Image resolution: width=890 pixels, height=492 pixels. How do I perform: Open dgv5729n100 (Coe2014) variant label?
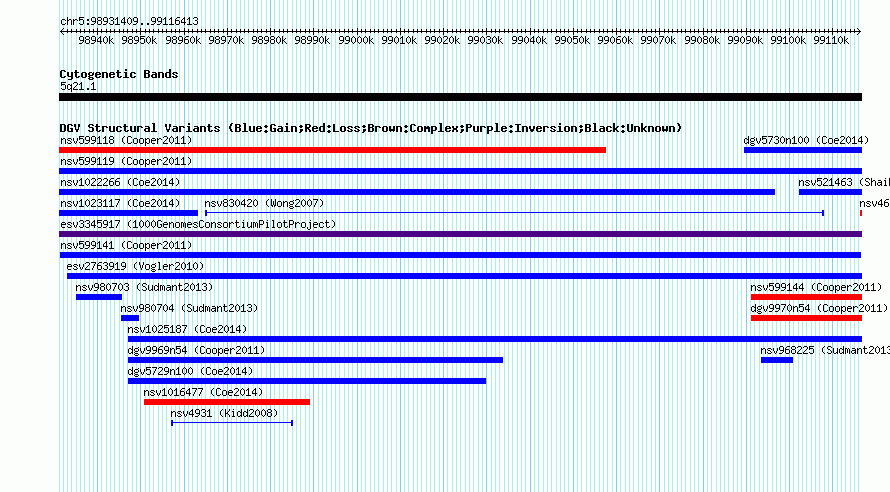(190, 371)
